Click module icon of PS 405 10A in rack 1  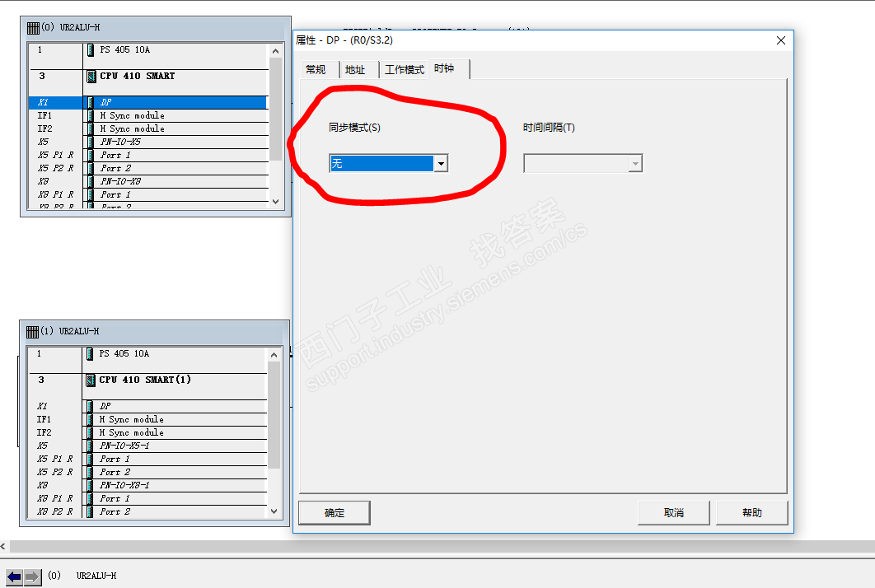91,353
